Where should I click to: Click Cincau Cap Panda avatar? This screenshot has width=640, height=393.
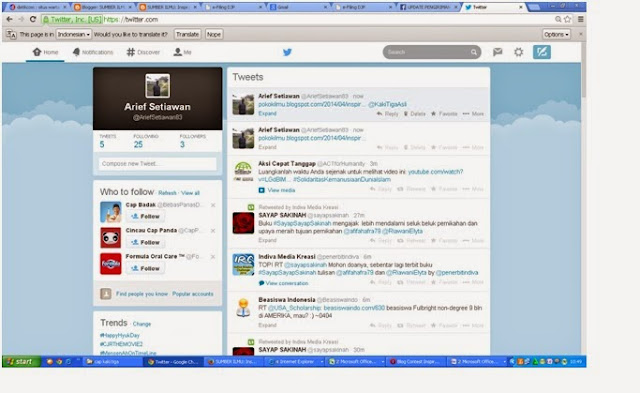click(x=111, y=238)
